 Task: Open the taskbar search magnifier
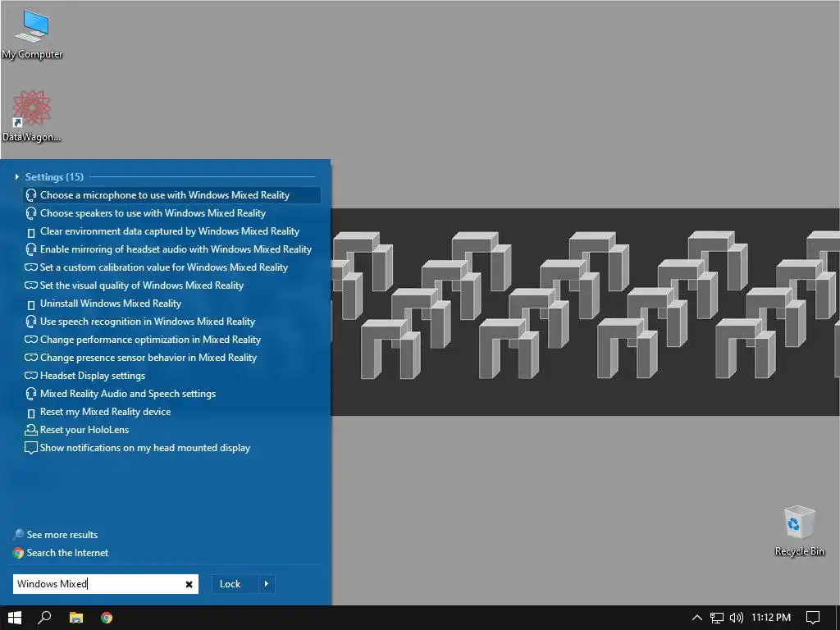[44, 618]
